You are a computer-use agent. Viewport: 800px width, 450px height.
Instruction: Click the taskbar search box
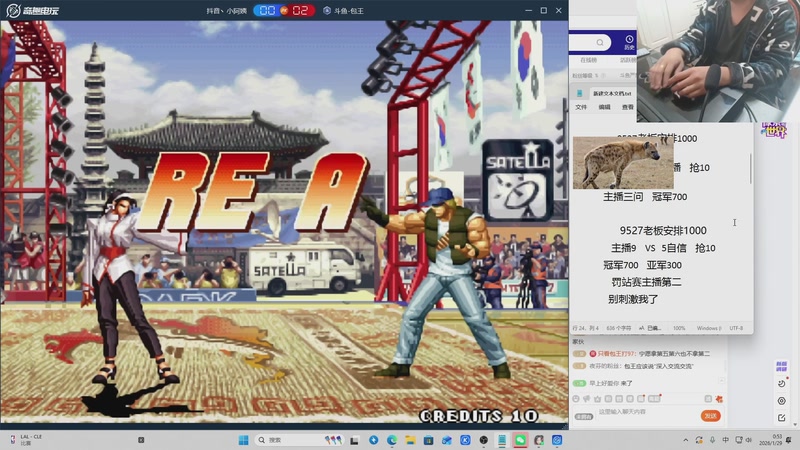(x=299, y=440)
